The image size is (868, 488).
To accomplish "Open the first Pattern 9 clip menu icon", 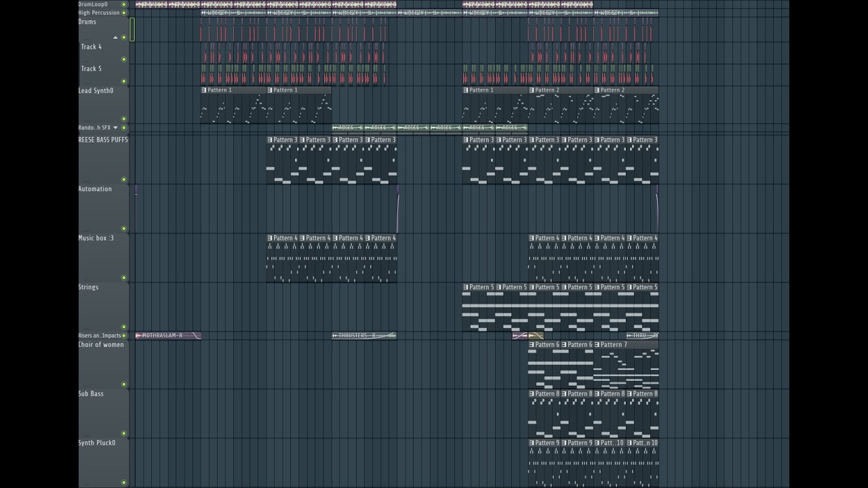I will (531, 443).
